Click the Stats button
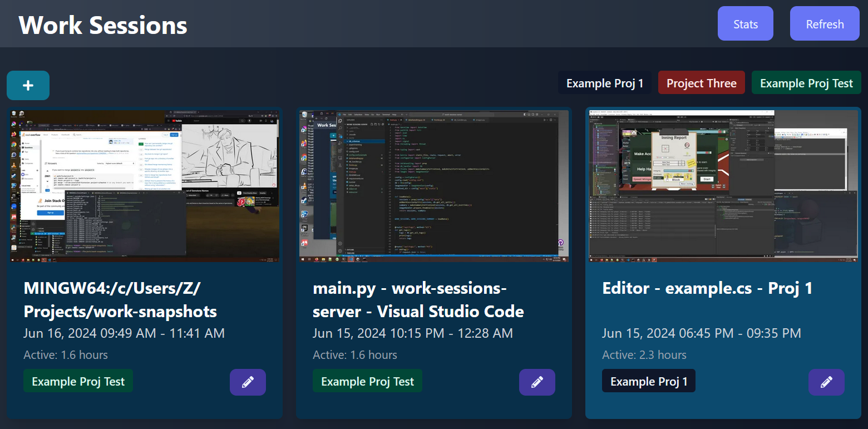This screenshot has width=868, height=429. [x=746, y=24]
